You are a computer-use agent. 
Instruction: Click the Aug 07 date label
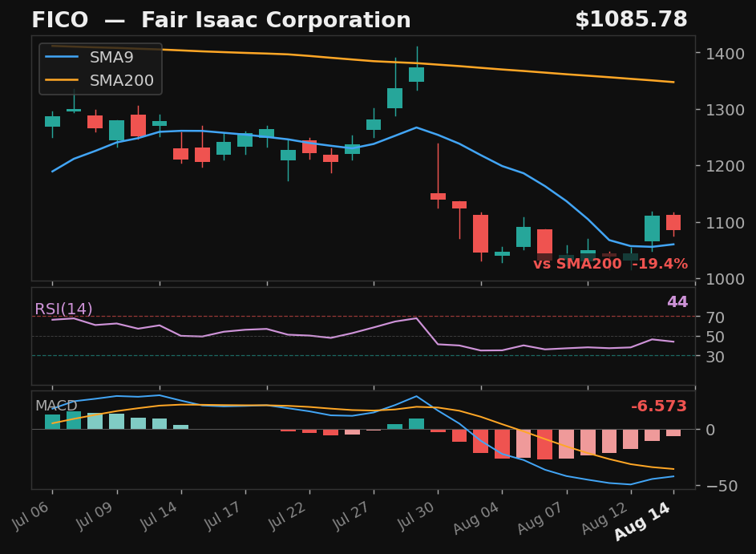[x=541, y=517]
